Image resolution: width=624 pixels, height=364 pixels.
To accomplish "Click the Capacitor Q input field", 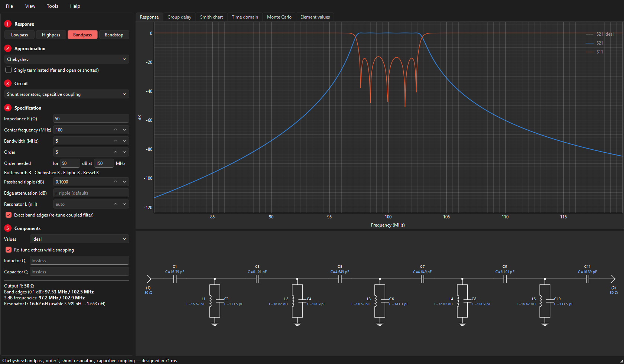I will pos(79,272).
